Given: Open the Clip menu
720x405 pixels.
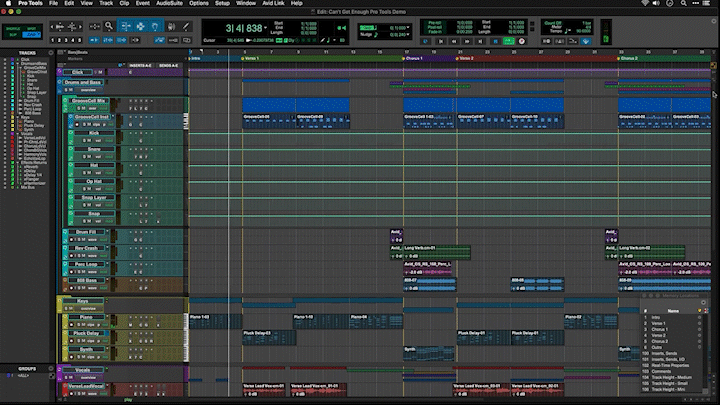Looking at the screenshot, I should pyautogui.click(x=124, y=4).
